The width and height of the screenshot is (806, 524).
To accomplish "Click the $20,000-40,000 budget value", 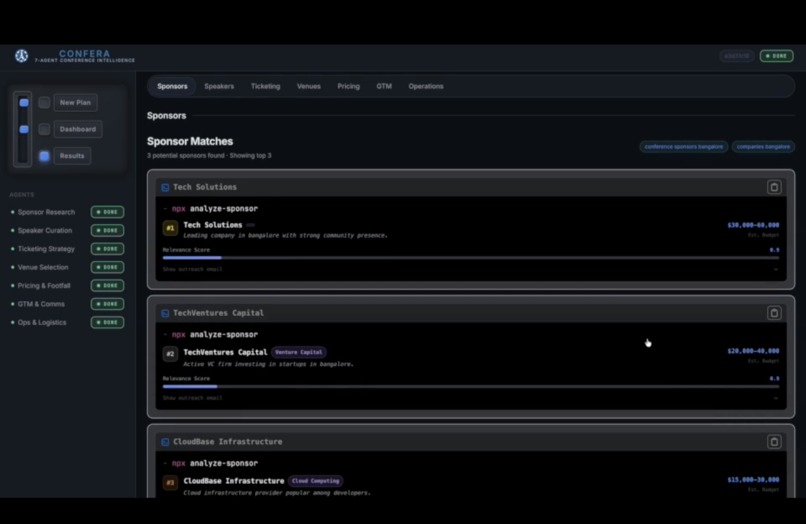I will tap(753, 351).
